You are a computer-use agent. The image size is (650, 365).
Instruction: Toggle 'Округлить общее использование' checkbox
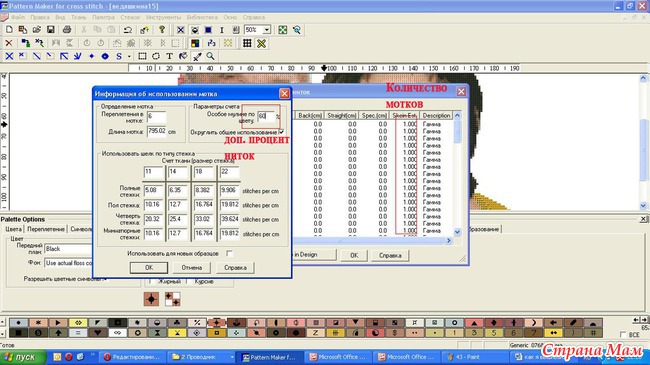[x=281, y=132]
